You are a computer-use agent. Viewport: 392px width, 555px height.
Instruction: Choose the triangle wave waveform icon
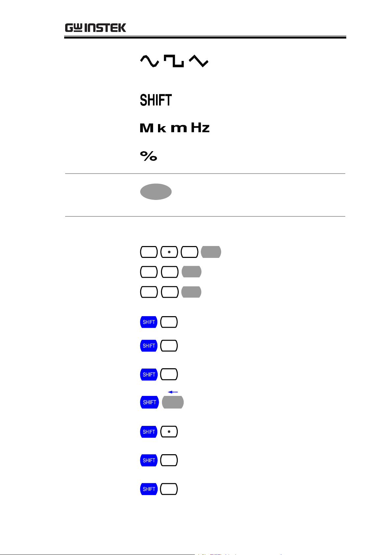(198, 61)
